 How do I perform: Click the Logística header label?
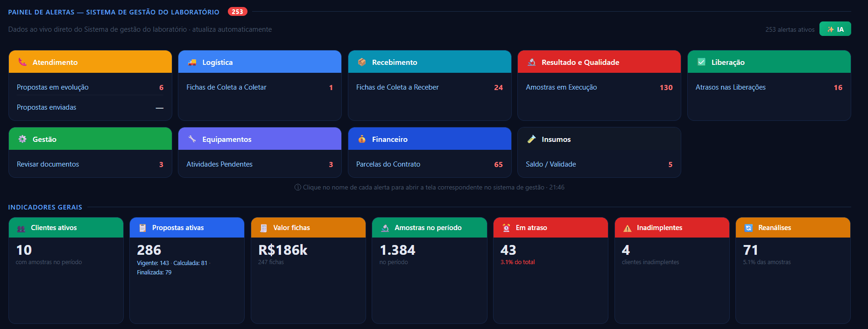coord(217,62)
